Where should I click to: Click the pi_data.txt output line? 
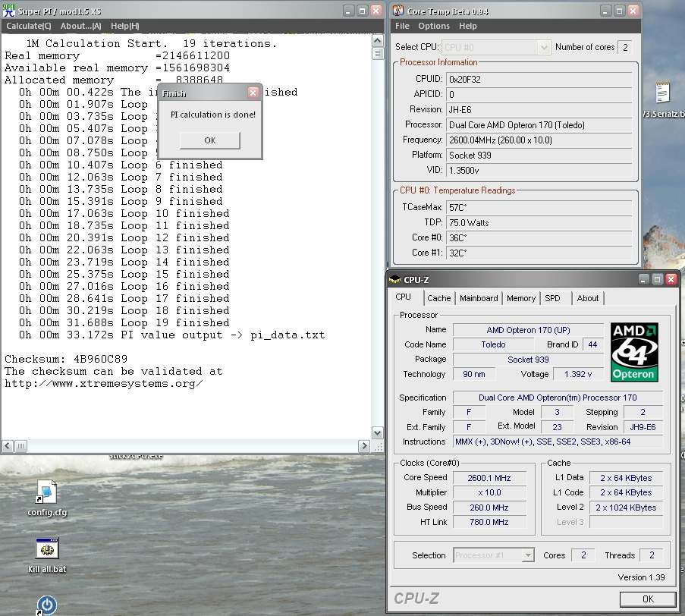[x=171, y=335]
